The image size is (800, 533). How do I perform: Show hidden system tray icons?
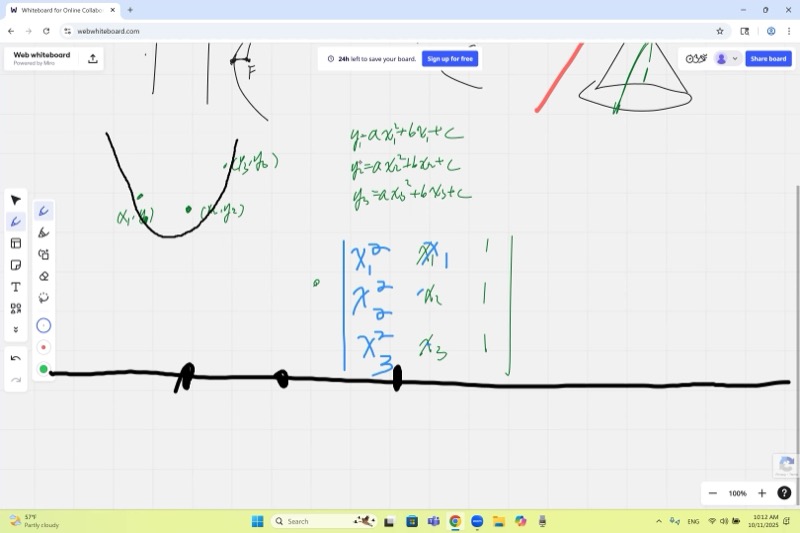click(659, 521)
